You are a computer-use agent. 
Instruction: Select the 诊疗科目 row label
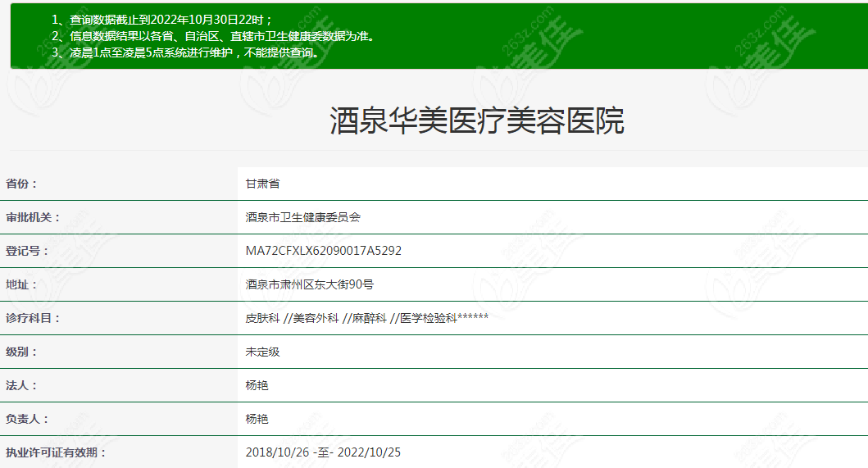click(34, 318)
